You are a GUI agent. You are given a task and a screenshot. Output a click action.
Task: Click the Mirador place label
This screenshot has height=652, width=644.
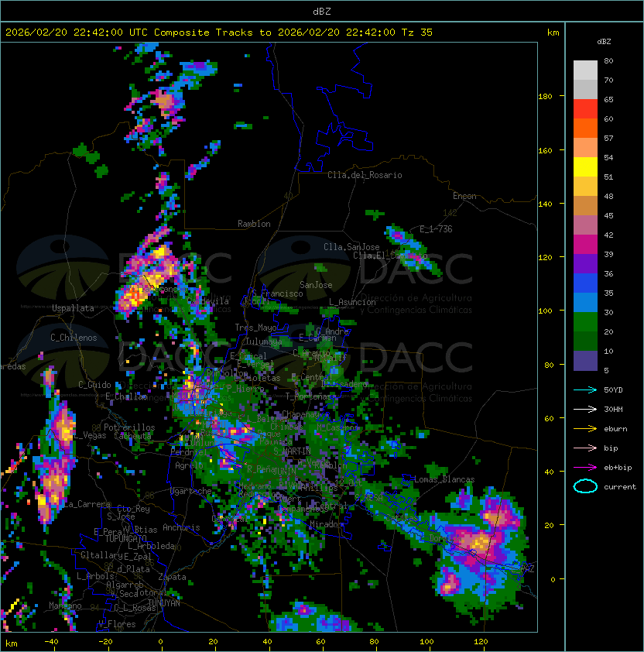click(327, 524)
